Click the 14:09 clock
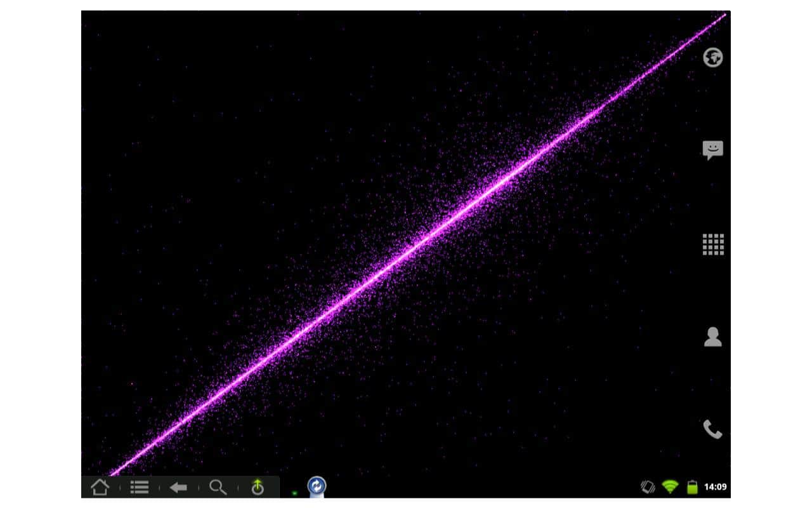Viewport: 812px width, 508px height. coord(716,487)
